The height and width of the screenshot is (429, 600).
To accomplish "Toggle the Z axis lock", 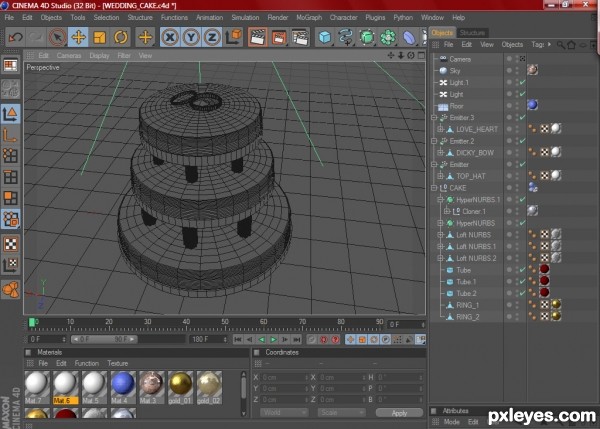I will (x=212, y=37).
